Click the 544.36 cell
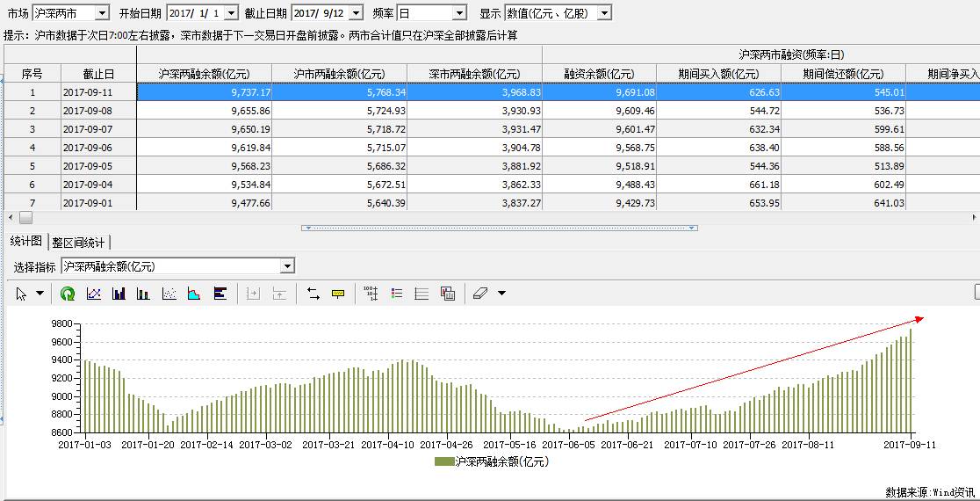Screen dimensions: 980x501 point(718,166)
